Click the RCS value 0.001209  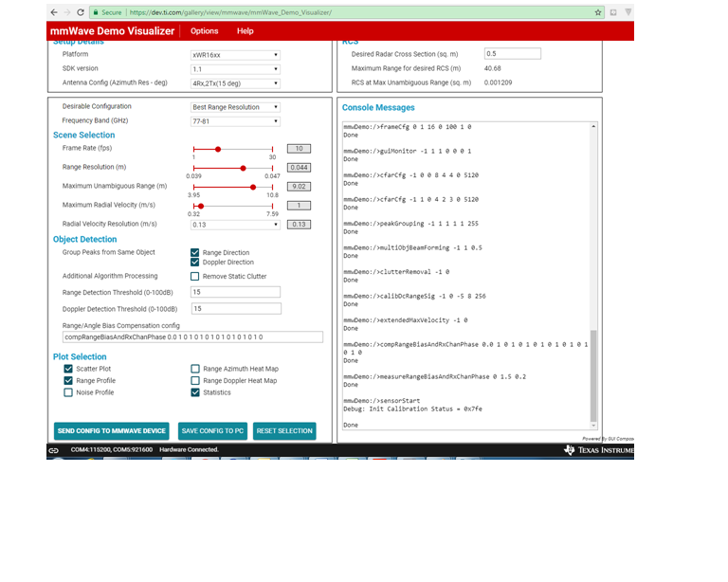(x=499, y=82)
